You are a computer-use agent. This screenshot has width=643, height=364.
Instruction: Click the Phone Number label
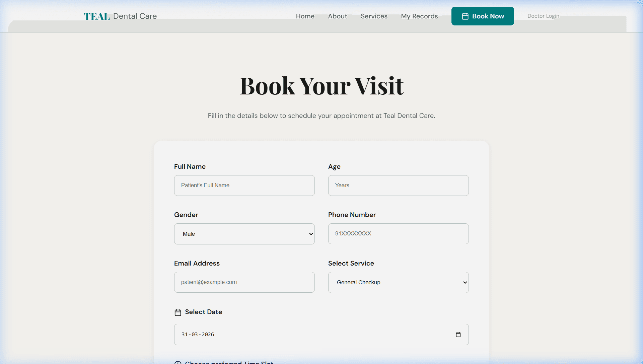[352, 215]
